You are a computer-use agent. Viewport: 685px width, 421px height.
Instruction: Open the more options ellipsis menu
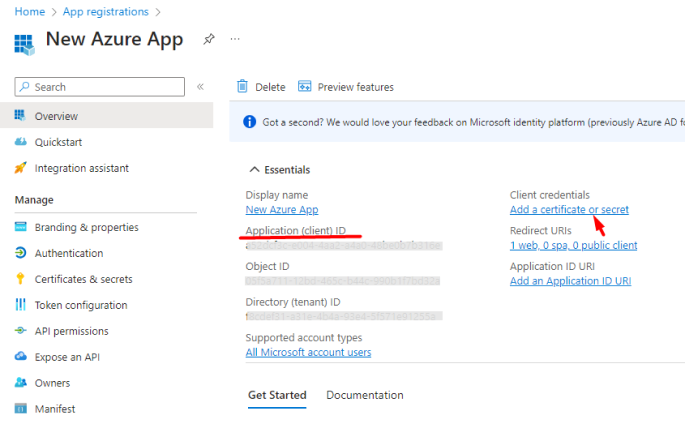point(235,39)
